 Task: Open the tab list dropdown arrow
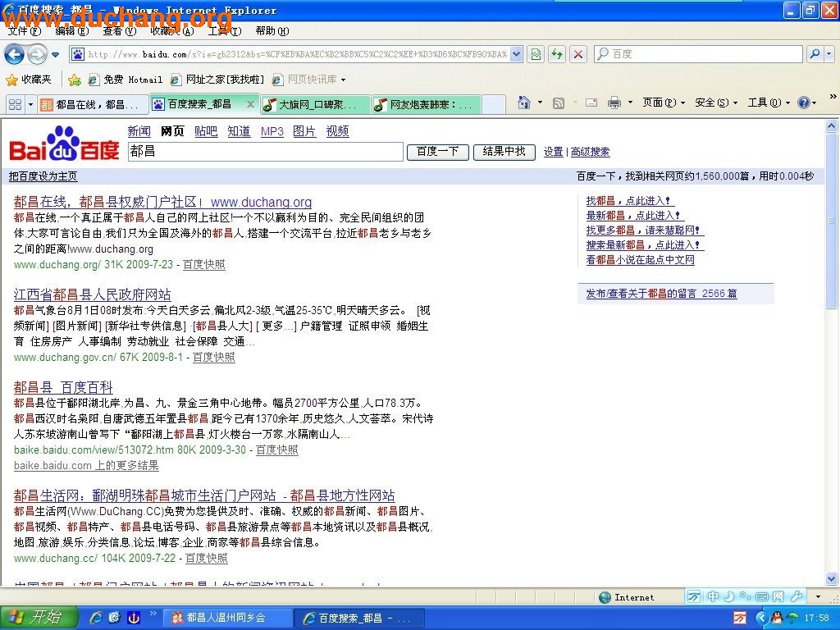point(30,104)
